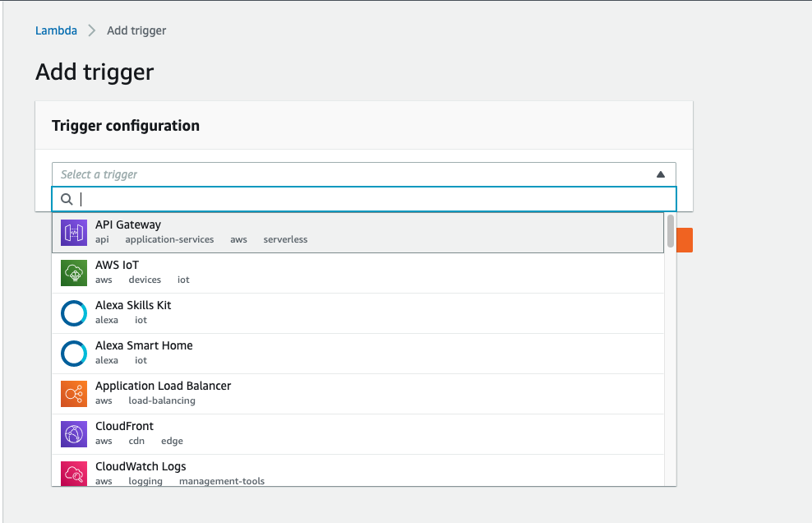Select the CloudFront trigger option
The height and width of the screenshot is (523, 812).
coord(124,426)
